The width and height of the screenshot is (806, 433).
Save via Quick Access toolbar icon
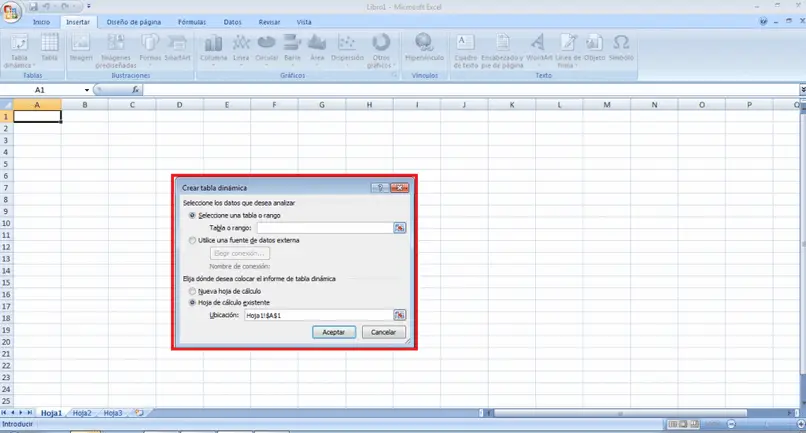[33, 7]
